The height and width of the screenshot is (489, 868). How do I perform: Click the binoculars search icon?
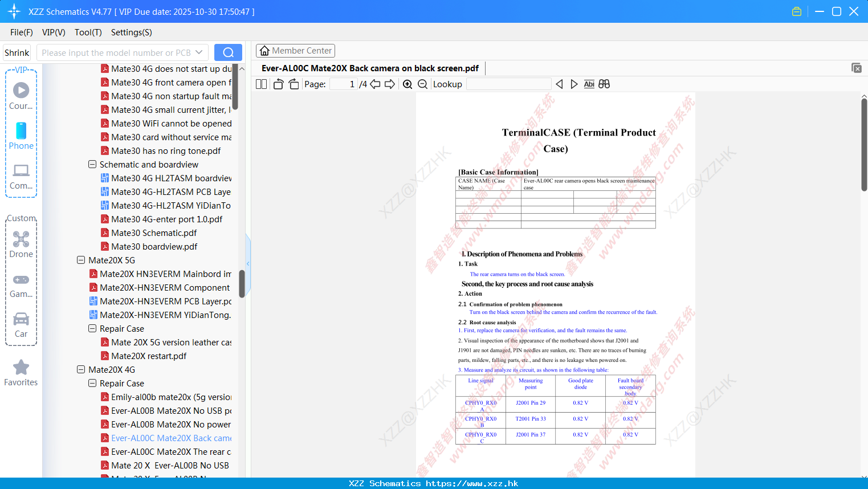tap(604, 84)
